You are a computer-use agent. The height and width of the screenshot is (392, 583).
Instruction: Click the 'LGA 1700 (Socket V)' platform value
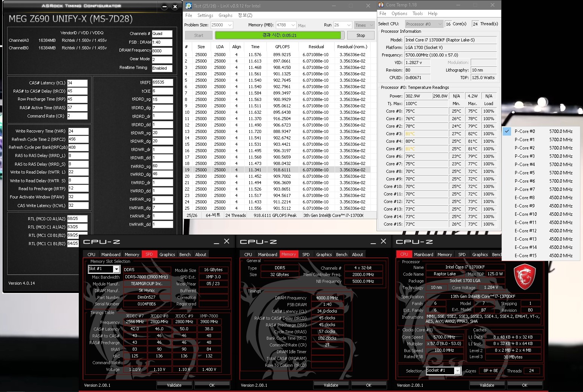pyautogui.click(x=450, y=47)
